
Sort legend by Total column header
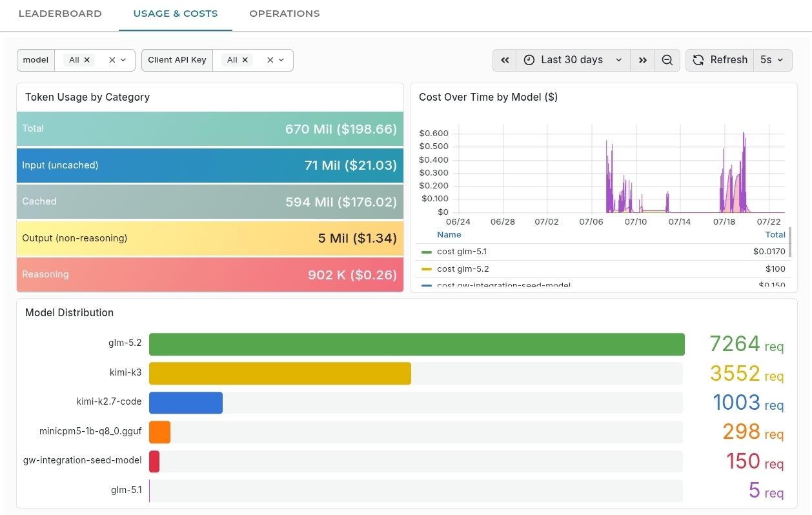pyautogui.click(x=775, y=234)
